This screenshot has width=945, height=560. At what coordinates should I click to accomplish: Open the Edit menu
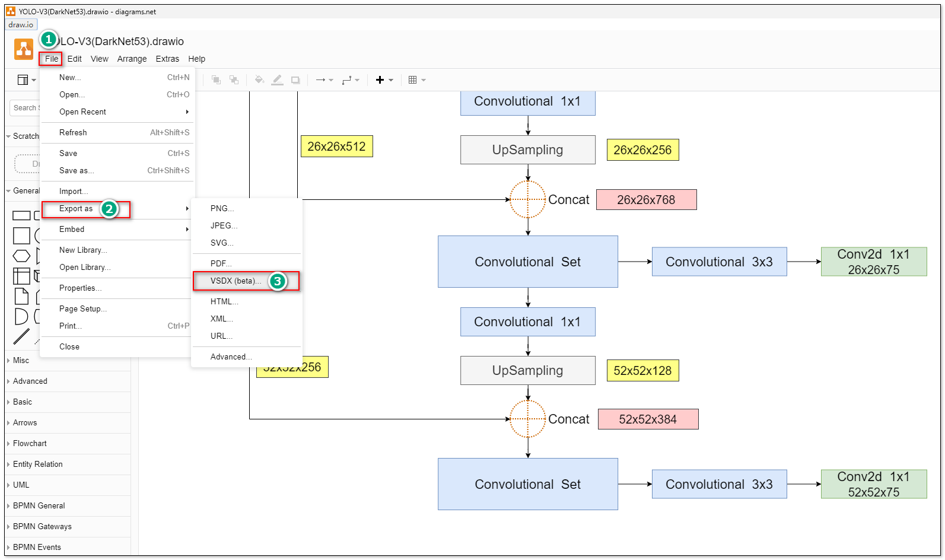pos(74,59)
